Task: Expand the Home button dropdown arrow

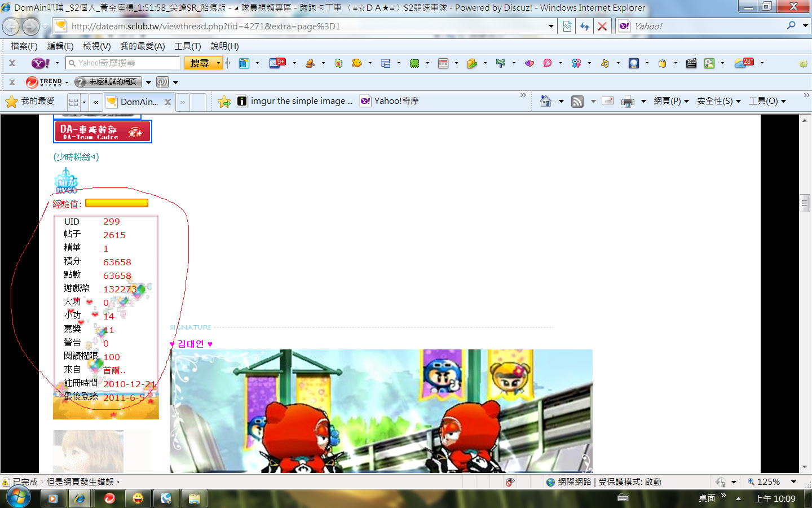Action: click(x=561, y=102)
